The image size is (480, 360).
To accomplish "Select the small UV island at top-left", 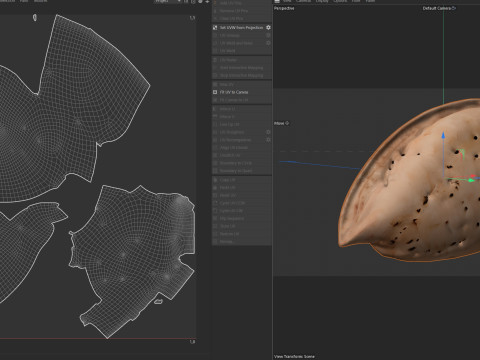I will tap(35, 17).
